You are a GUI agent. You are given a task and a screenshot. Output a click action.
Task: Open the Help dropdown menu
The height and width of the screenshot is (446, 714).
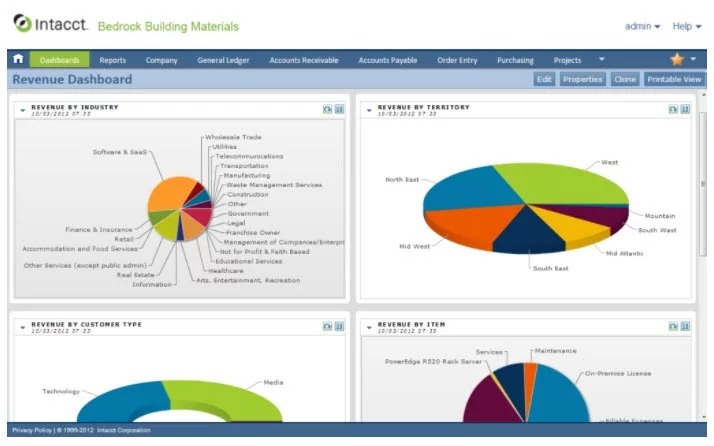tap(687, 26)
